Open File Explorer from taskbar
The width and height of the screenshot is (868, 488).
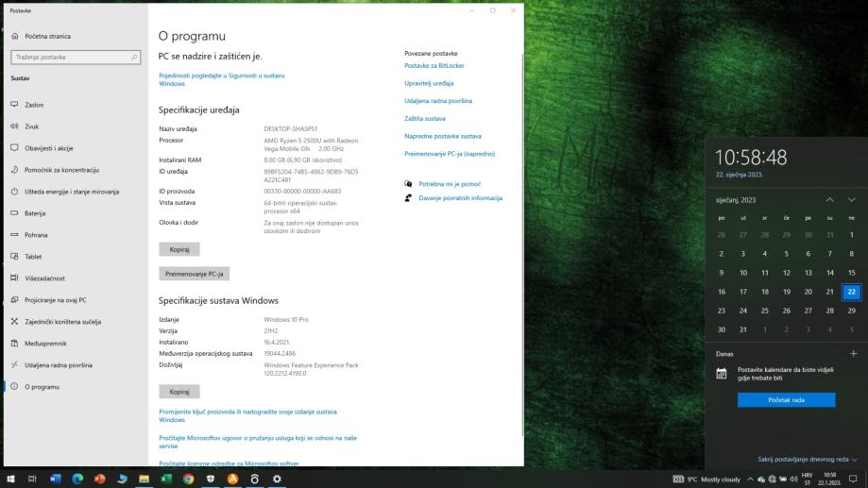pyautogui.click(x=144, y=479)
